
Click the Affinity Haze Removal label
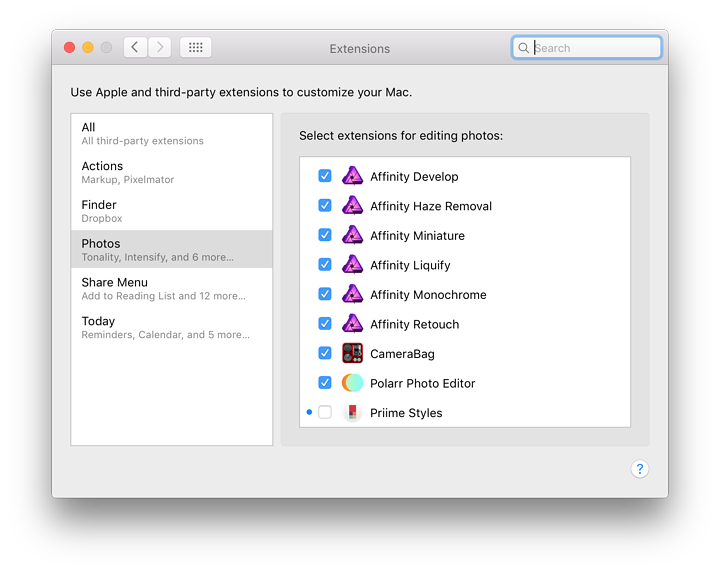[431, 206]
